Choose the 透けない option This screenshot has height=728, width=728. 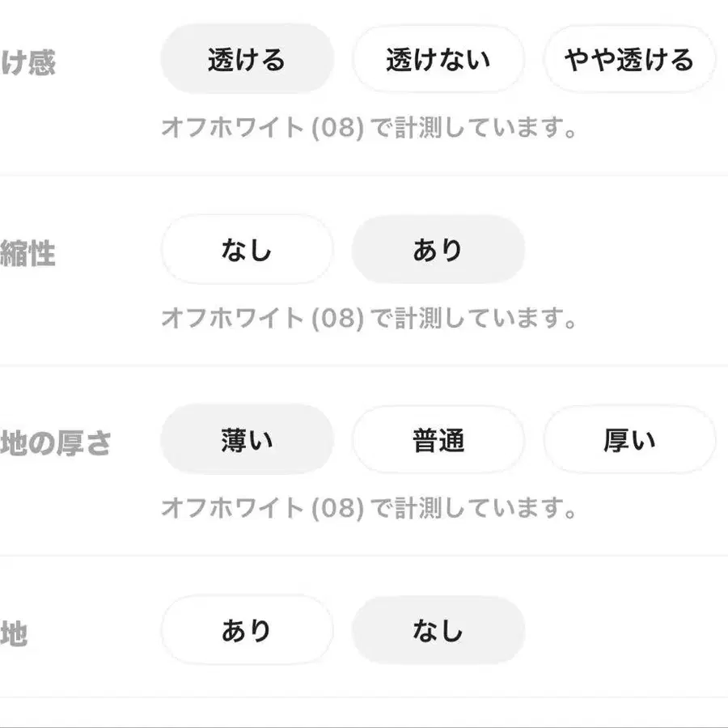(x=438, y=59)
